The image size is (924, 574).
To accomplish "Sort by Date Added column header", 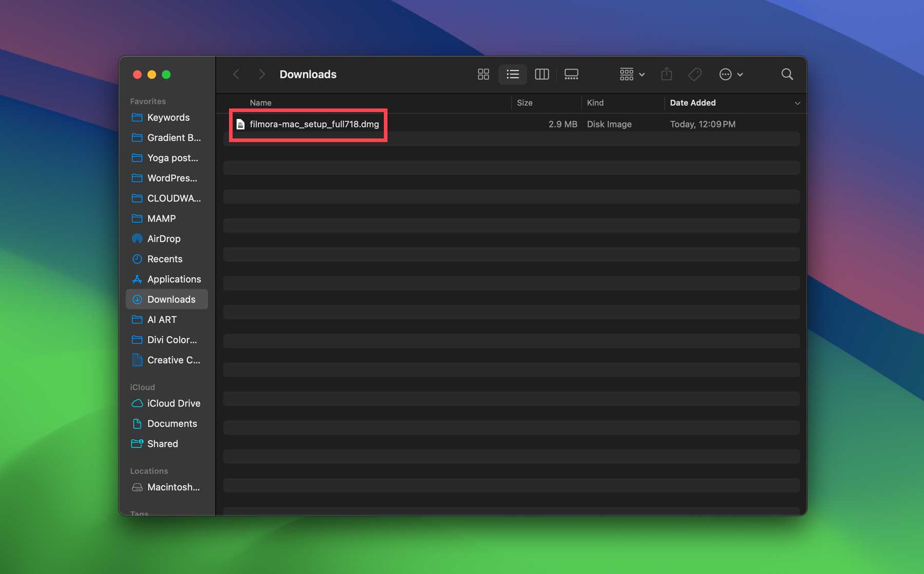I will click(692, 103).
